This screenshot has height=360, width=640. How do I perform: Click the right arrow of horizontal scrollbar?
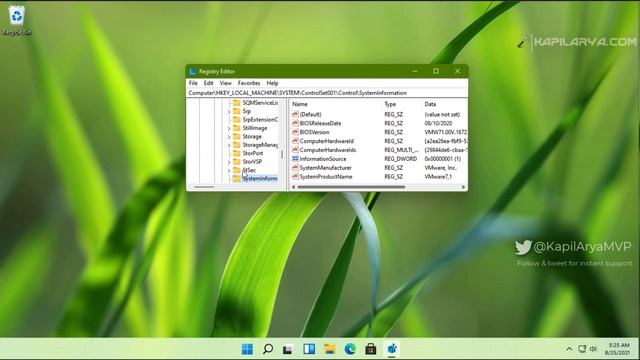(463, 187)
